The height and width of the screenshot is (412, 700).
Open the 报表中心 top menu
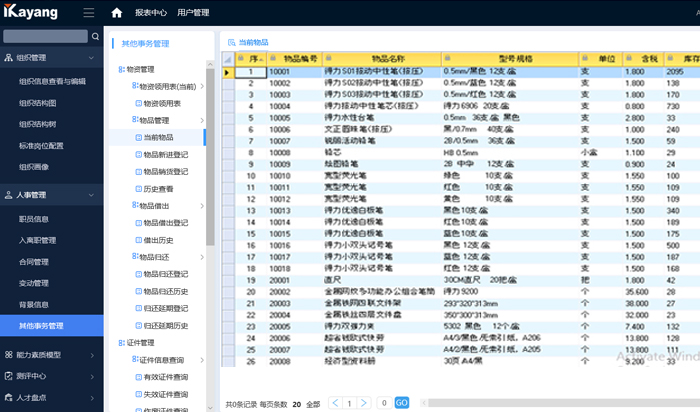tap(150, 13)
